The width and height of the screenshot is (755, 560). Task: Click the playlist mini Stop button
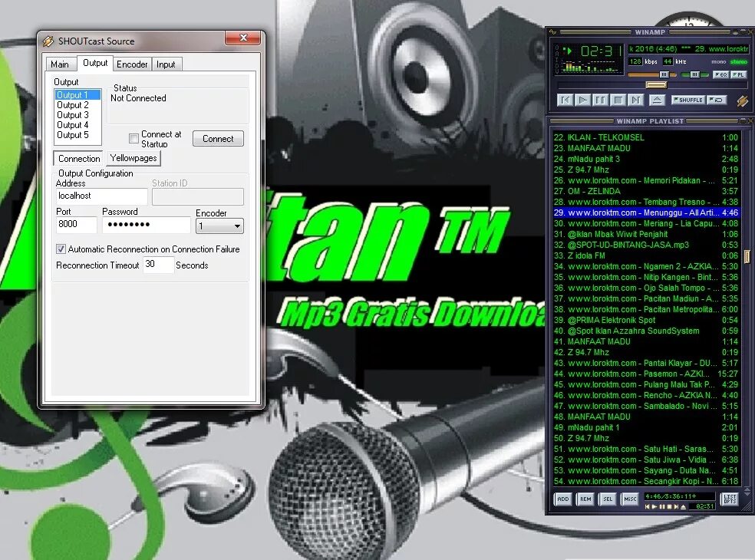click(669, 506)
